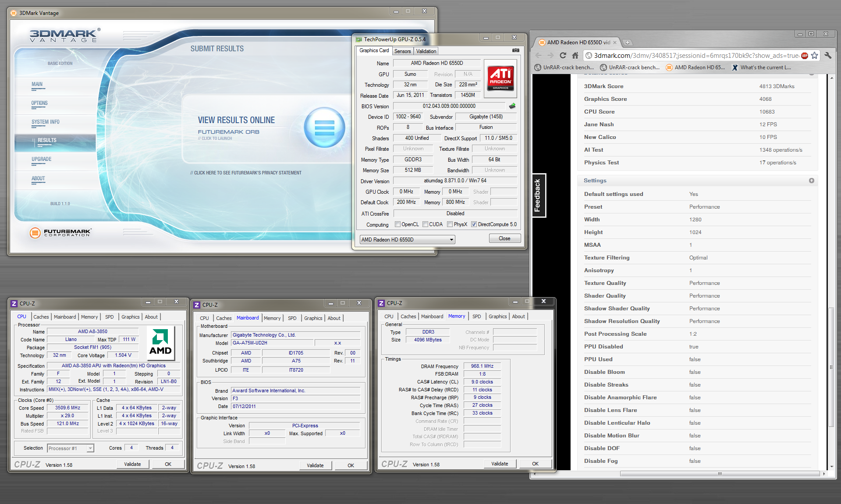Open About tab in CPU-Z memory window
841x504 pixels.
pos(518,316)
